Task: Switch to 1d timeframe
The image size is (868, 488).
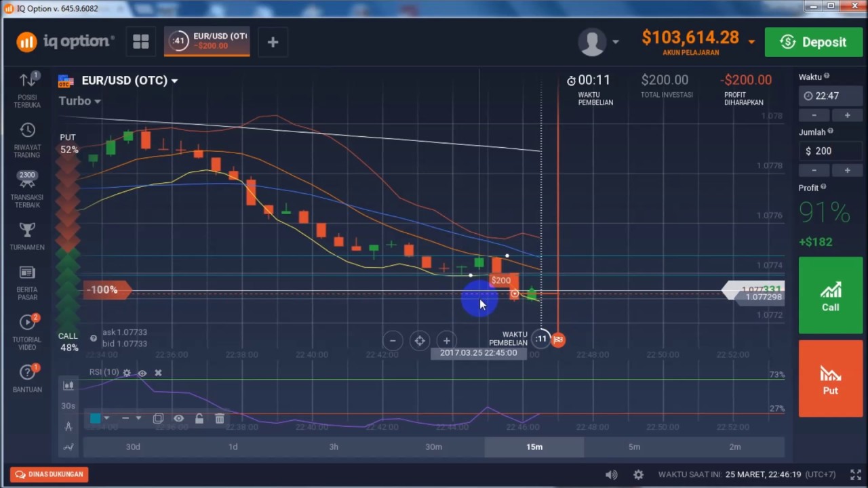Action: (233, 447)
